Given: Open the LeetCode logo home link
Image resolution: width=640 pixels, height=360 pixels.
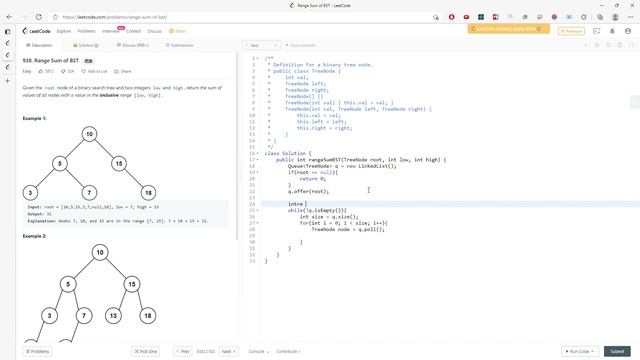Looking at the screenshot, I should point(36,31).
